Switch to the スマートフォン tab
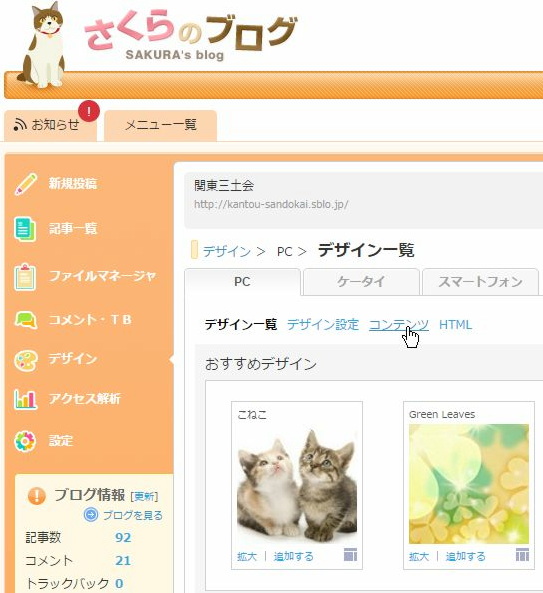The width and height of the screenshot is (543, 593). [x=480, y=282]
